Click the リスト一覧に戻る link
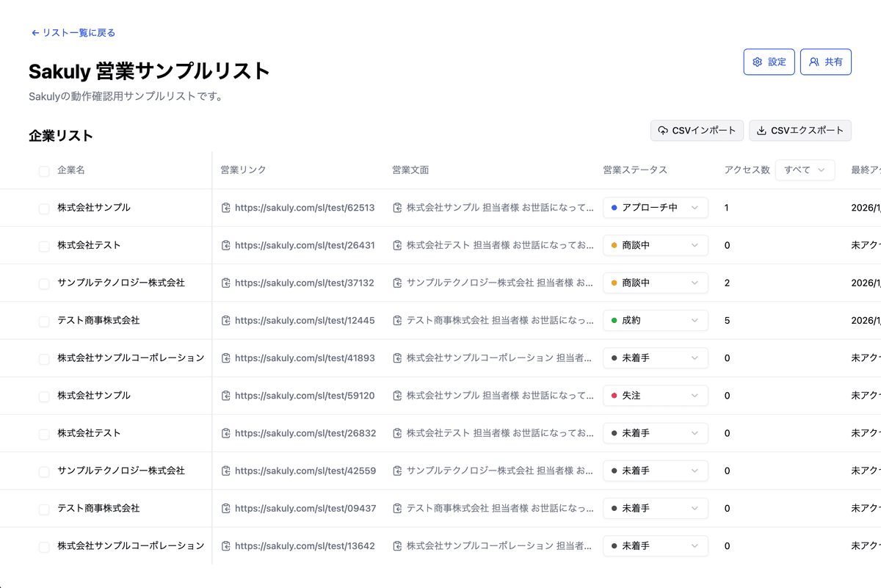Image resolution: width=881 pixels, height=588 pixels. (72, 32)
